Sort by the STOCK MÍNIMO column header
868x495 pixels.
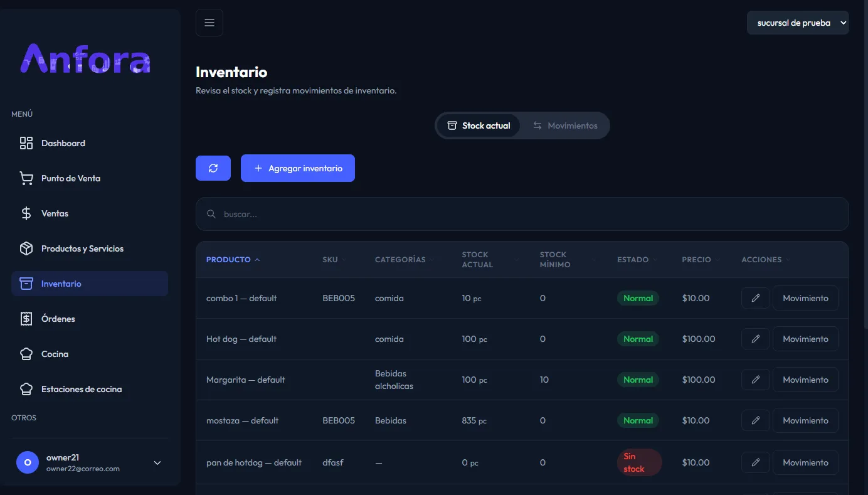568,260
